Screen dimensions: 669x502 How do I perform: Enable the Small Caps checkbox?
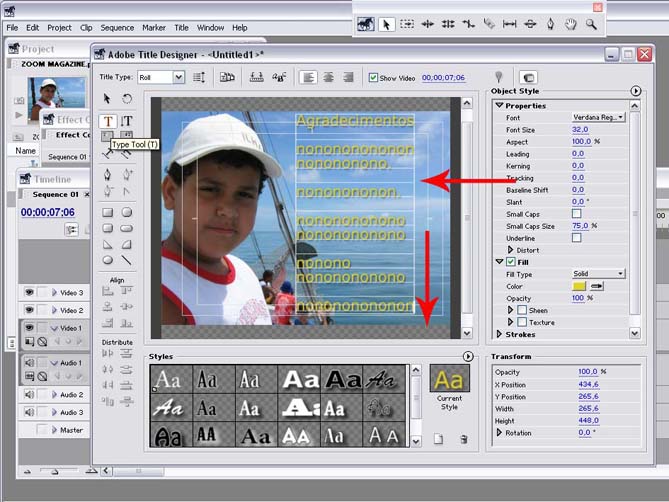point(576,213)
